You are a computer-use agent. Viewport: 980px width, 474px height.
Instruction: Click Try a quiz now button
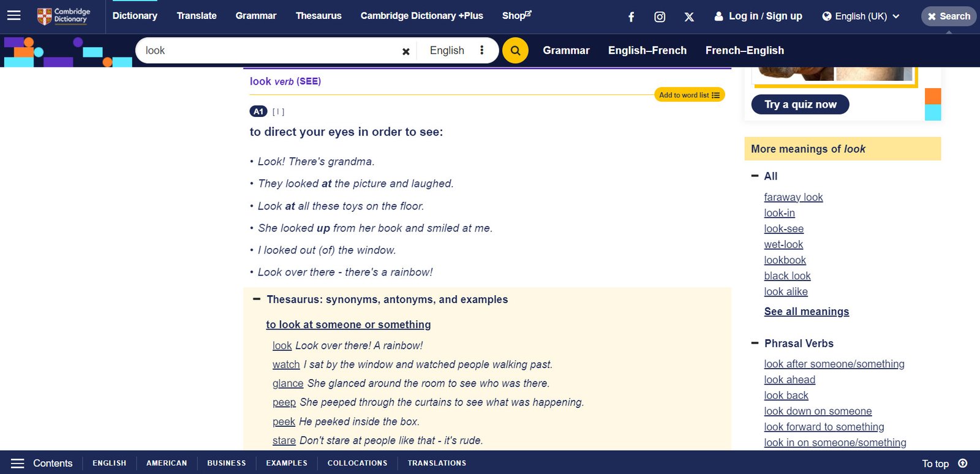800,104
